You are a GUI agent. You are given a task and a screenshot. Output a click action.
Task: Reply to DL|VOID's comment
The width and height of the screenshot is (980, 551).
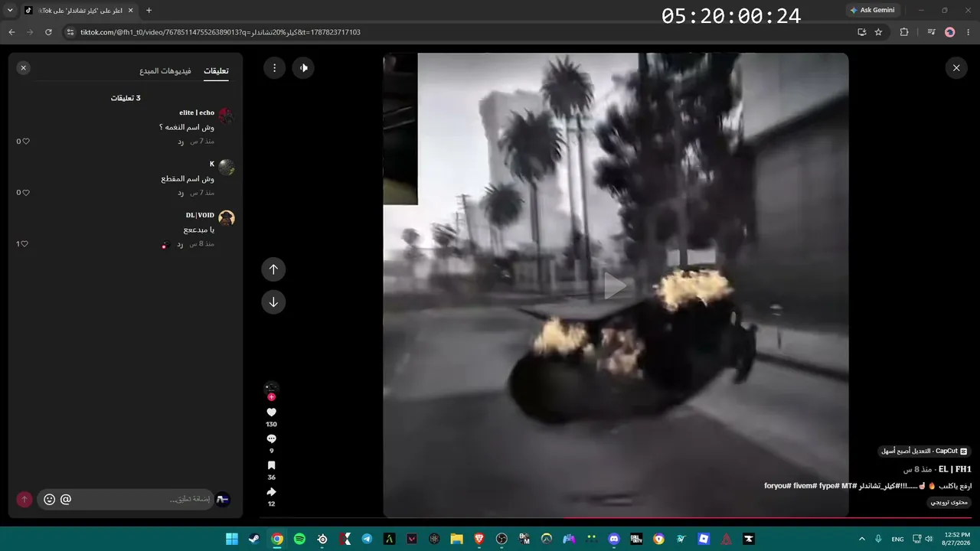[x=181, y=244]
